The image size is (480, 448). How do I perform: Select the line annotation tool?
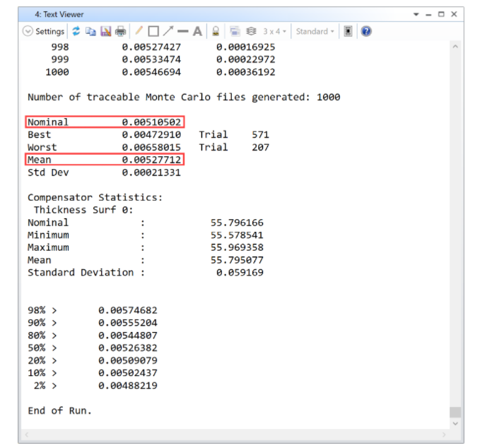click(183, 31)
